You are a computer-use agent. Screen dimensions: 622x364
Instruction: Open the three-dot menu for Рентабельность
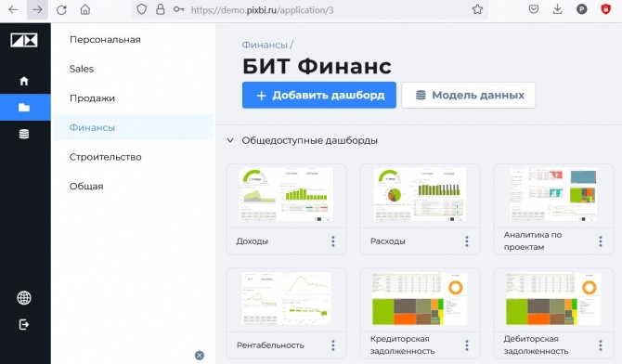coord(333,344)
